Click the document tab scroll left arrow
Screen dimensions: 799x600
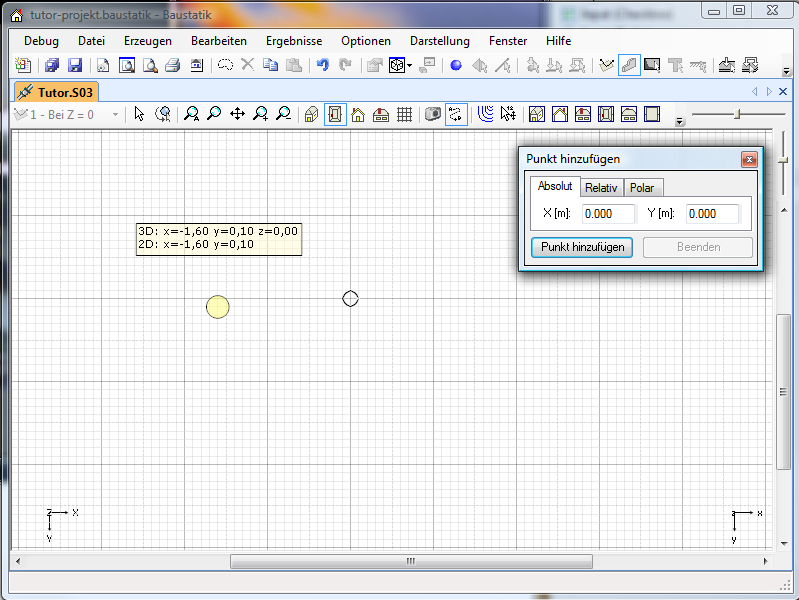[x=755, y=92]
